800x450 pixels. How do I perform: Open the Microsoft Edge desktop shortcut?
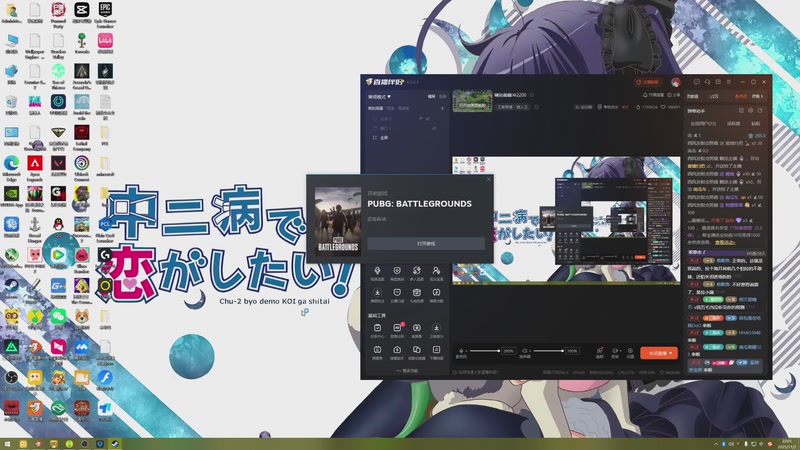pos(12,166)
